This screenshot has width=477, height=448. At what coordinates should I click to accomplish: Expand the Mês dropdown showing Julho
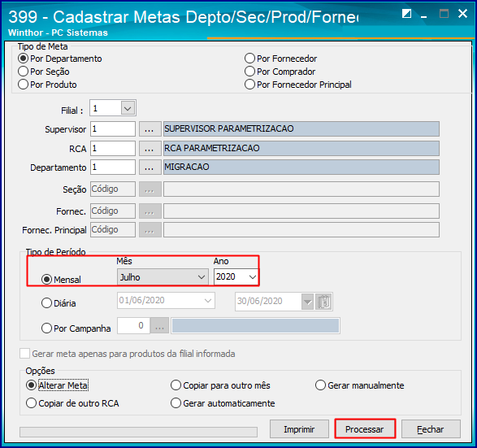click(201, 277)
